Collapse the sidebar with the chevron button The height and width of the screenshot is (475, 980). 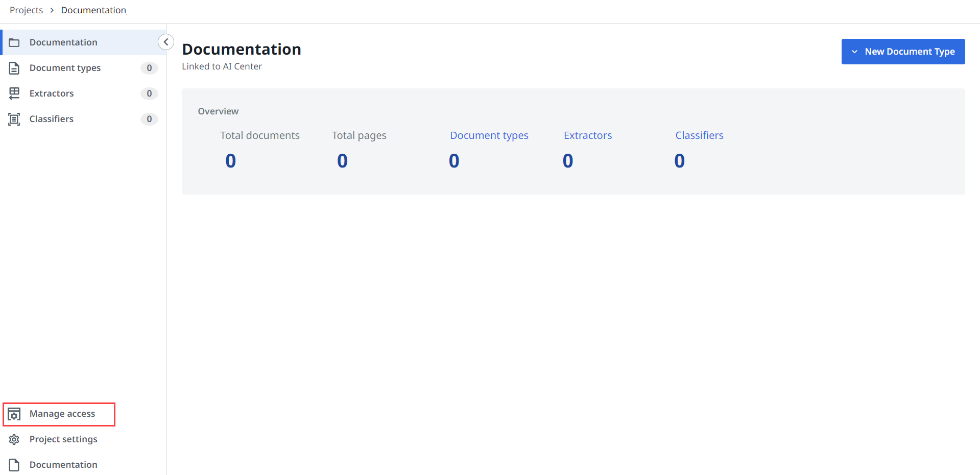click(166, 42)
